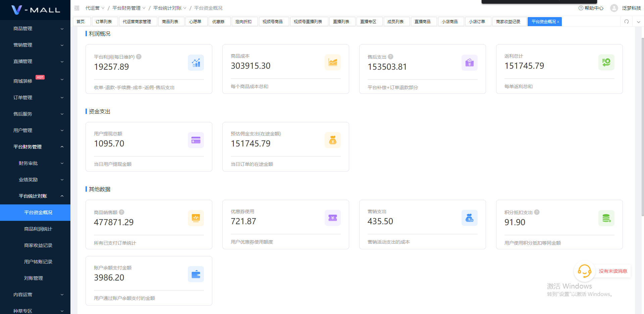Open 对账管理 in sidebar
Viewport: 644px width, 314px height.
[x=35, y=278]
